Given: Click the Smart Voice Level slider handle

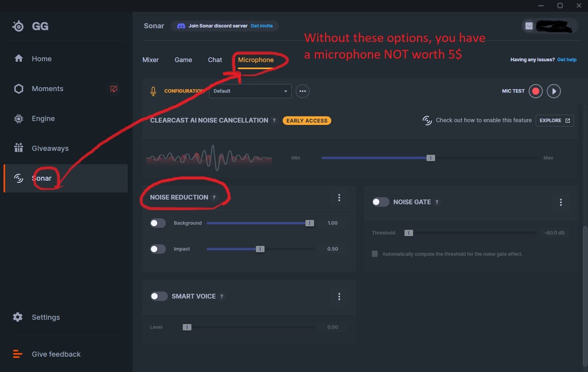Looking at the screenshot, I should (x=187, y=327).
